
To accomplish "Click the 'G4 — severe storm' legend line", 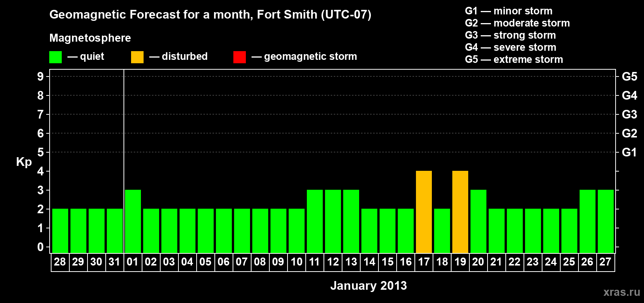I will pos(511,47).
